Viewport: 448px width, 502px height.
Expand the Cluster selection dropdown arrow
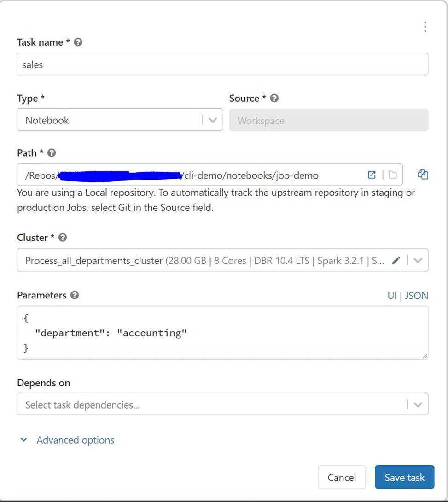(418, 261)
